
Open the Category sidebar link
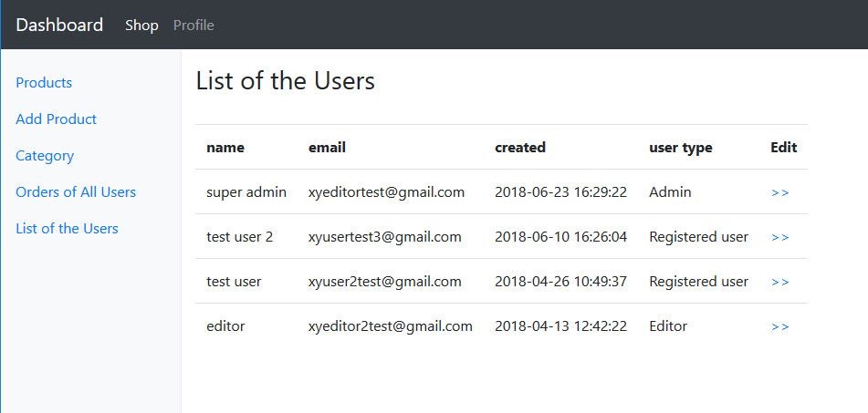coord(45,155)
